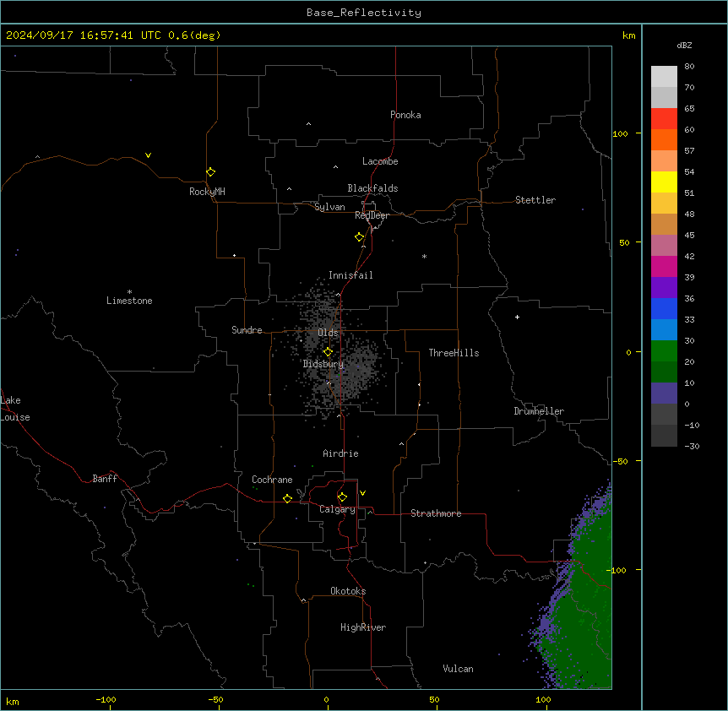The image size is (728, 711).
Task: Click the Lacombe city label
Action: [x=380, y=161]
